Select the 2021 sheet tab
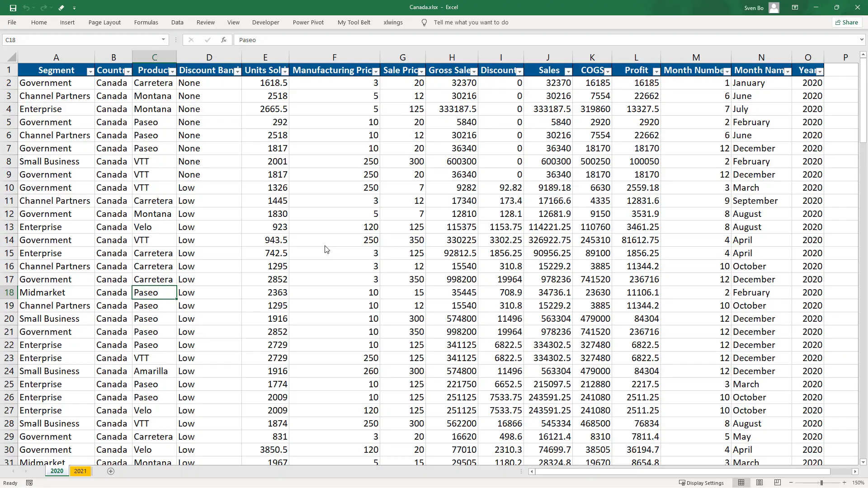This screenshot has width=868, height=488. coord(80,471)
